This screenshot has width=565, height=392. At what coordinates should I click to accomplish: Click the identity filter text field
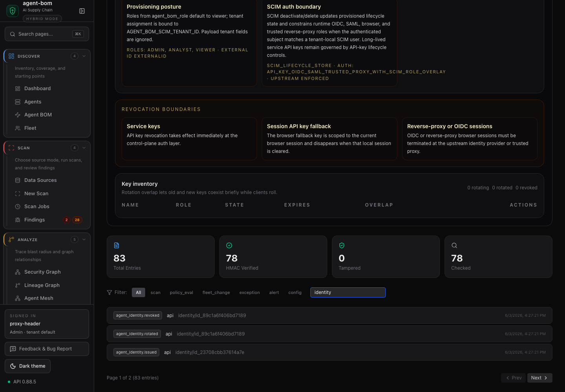point(348,292)
